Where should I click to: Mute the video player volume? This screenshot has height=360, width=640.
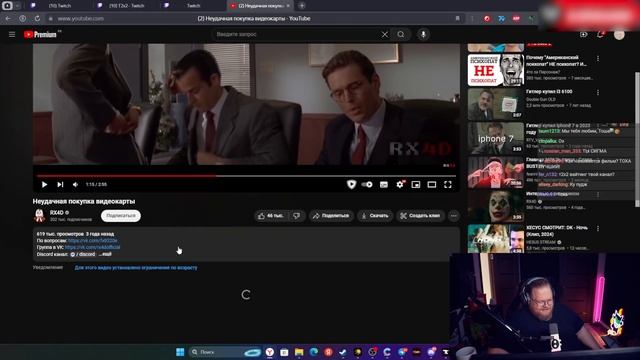point(76,184)
